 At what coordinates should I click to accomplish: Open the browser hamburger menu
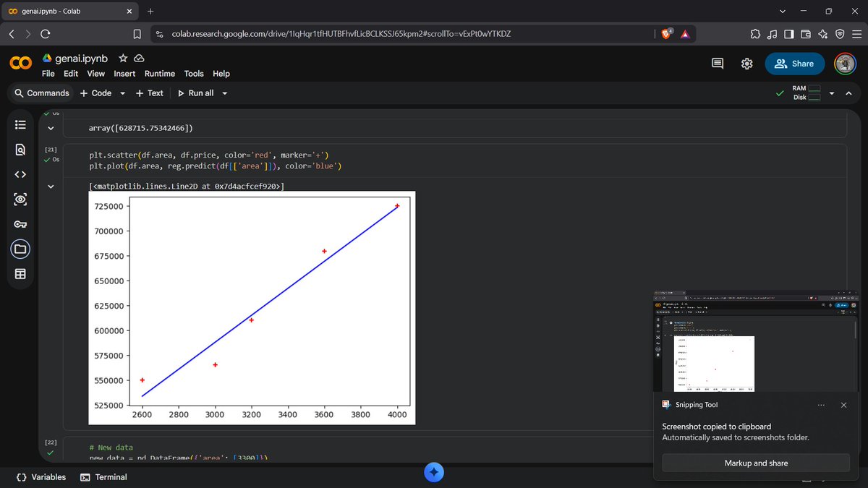[x=856, y=34]
